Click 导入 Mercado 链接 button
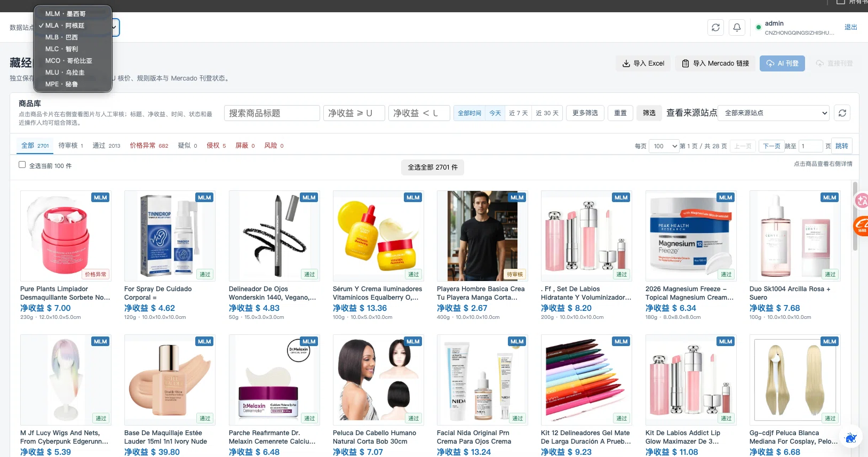Image resolution: width=868 pixels, height=457 pixels. click(715, 63)
